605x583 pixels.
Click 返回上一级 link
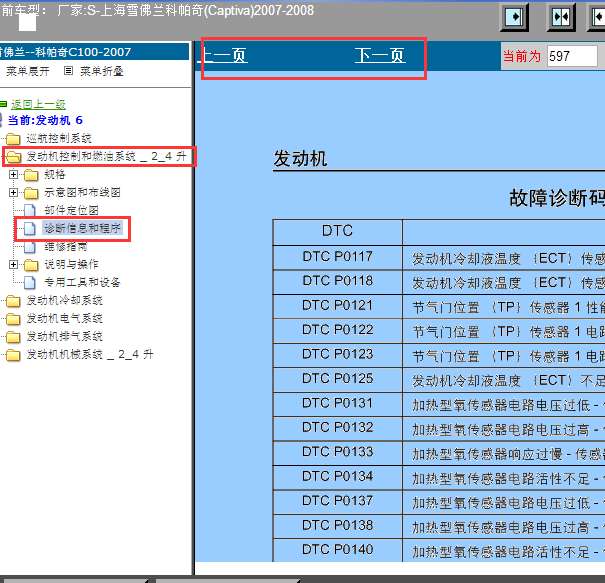pos(38,104)
